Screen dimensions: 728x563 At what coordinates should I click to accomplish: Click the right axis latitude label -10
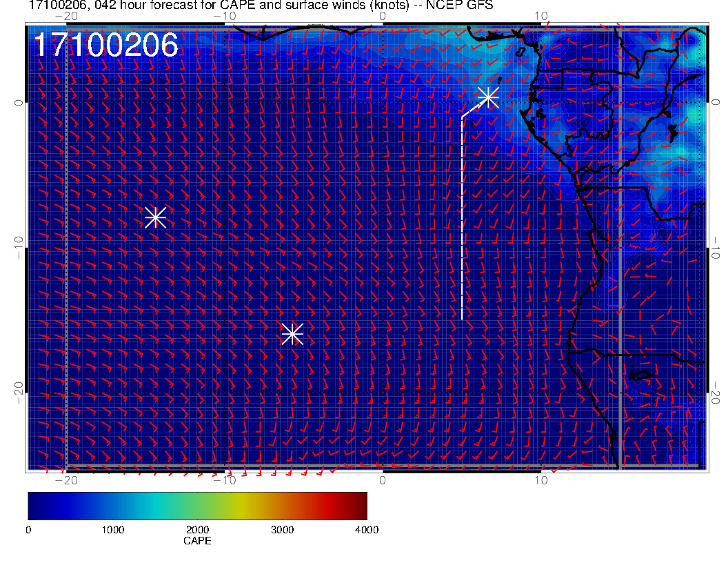click(716, 248)
